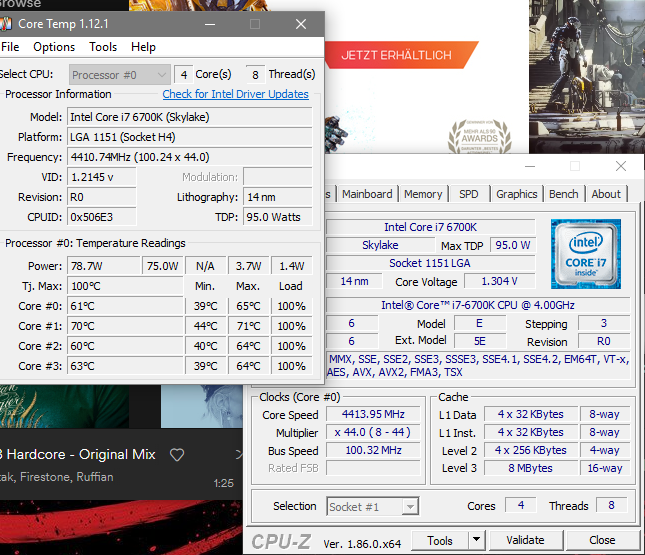Click the TDP value 95.0 Watts
Viewport: 645px width, 555px height.
coord(278,217)
